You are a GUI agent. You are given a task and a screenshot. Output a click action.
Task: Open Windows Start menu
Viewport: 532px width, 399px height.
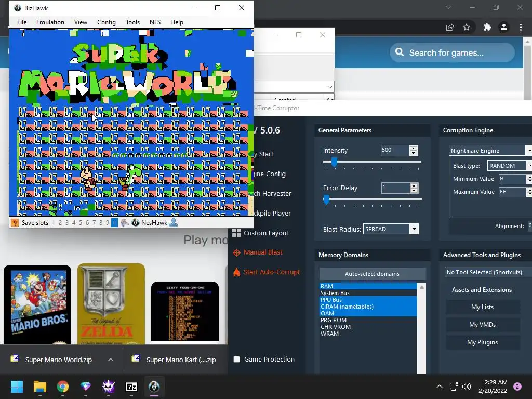(17, 387)
